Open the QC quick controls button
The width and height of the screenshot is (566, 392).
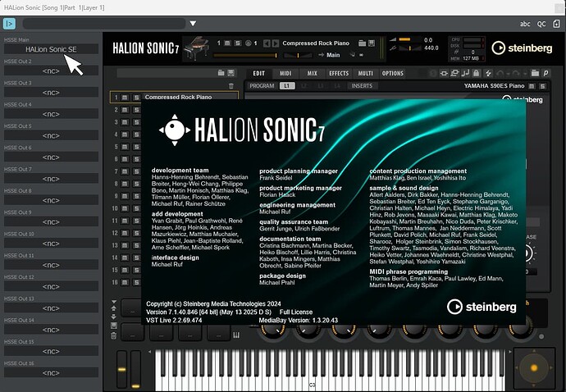click(541, 24)
